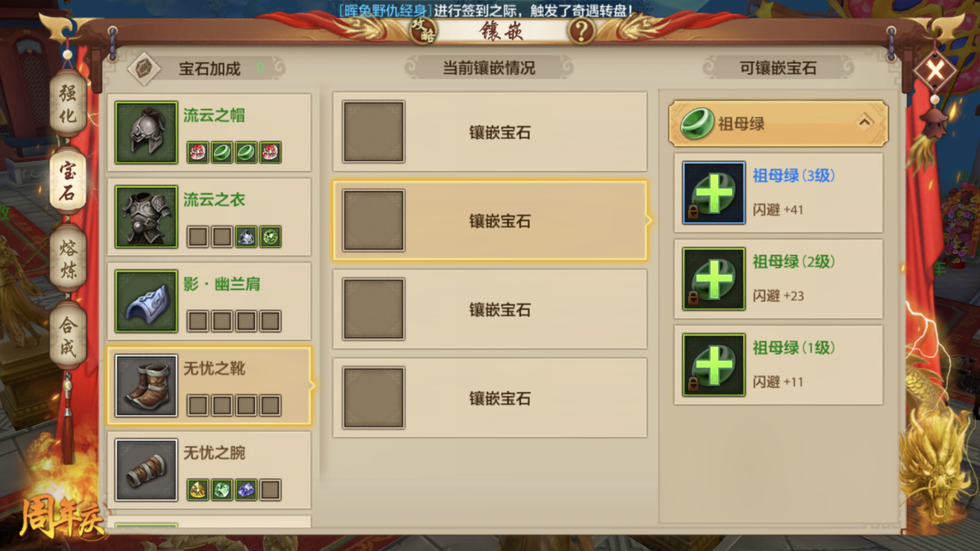
Task: Click the 宝石加成 hexagon gem icon
Action: coord(144,68)
